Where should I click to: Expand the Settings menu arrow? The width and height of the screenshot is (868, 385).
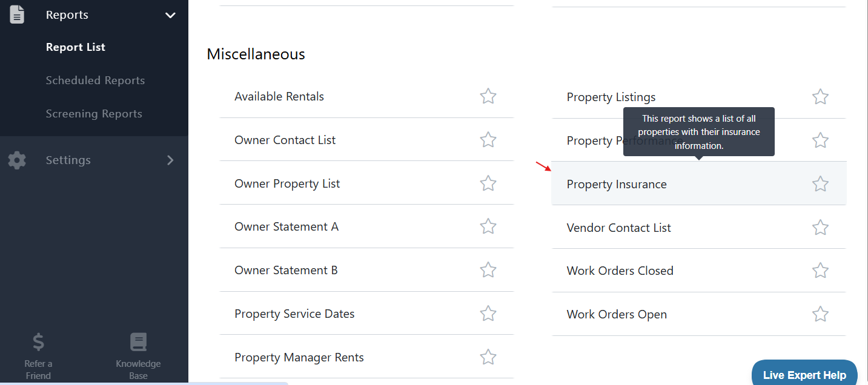point(170,160)
